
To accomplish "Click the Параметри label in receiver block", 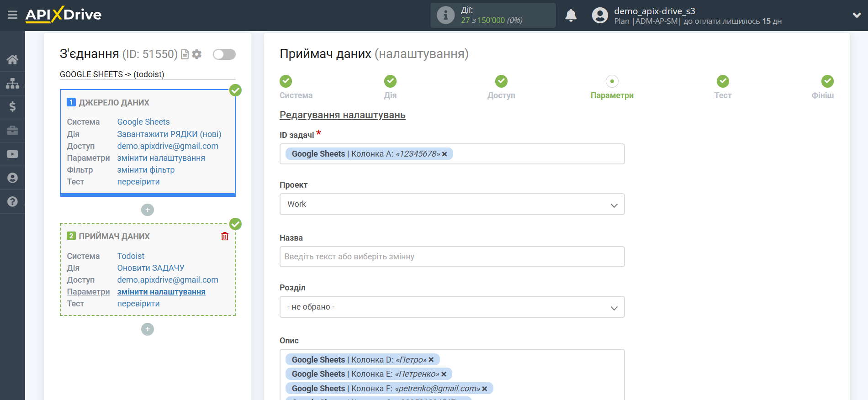I will tap(88, 292).
